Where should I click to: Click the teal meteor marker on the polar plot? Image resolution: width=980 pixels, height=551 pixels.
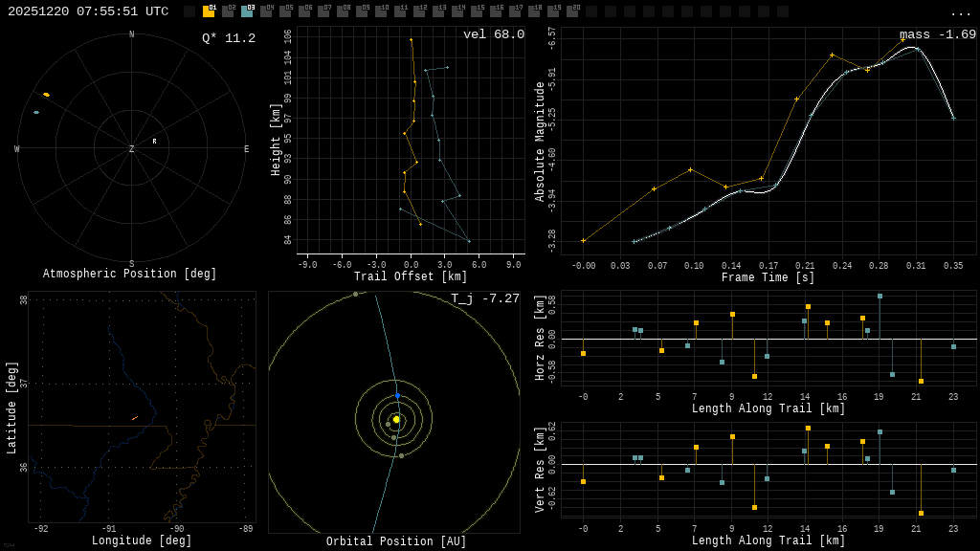(36, 112)
